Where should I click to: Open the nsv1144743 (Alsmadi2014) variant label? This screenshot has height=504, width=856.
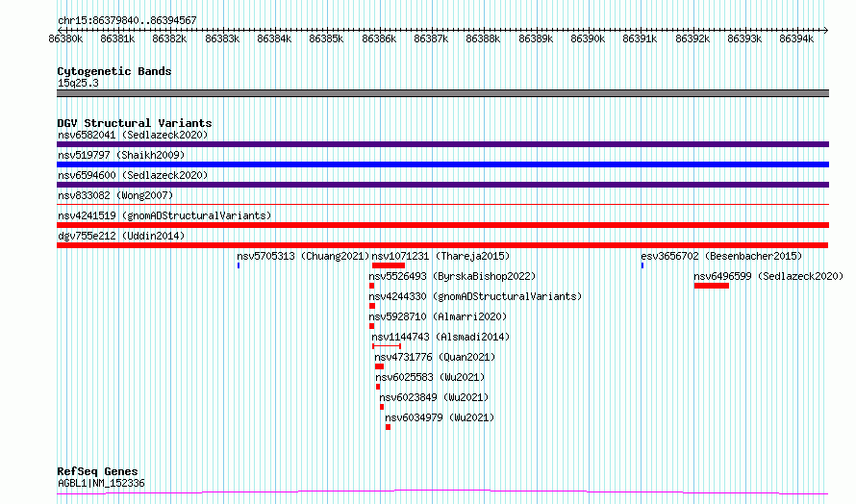[441, 337]
